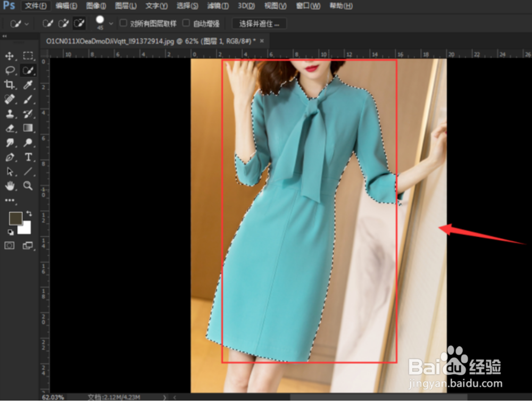The width and height of the screenshot is (532, 402).
Task: Click the background color swatch
Action: point(26,228)
